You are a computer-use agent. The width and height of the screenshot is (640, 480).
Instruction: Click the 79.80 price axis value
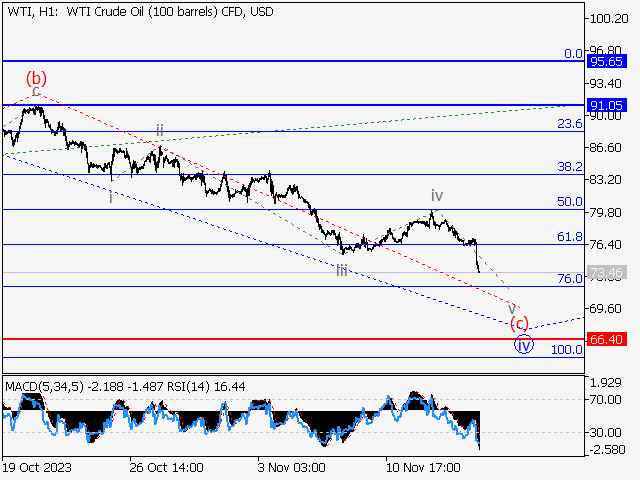point(605,213)
